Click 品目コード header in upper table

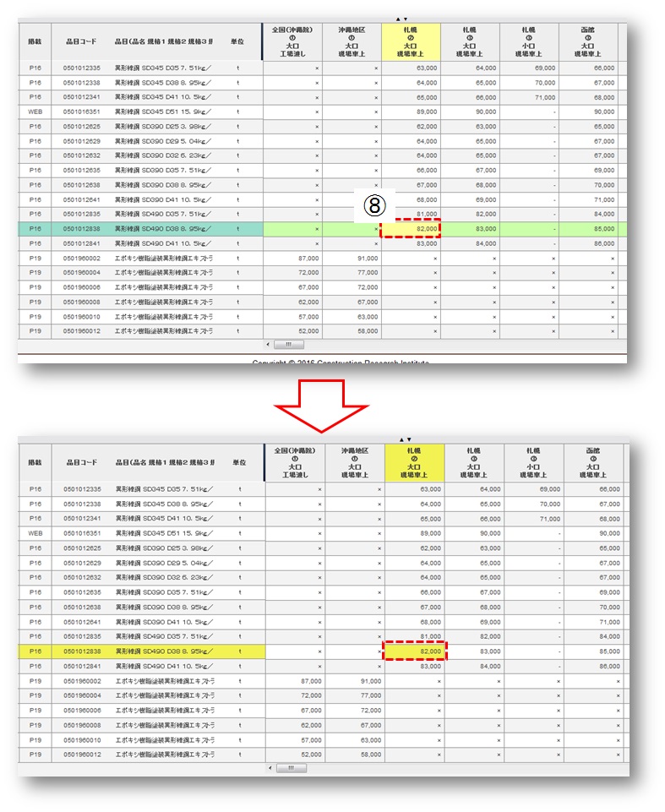81,41
